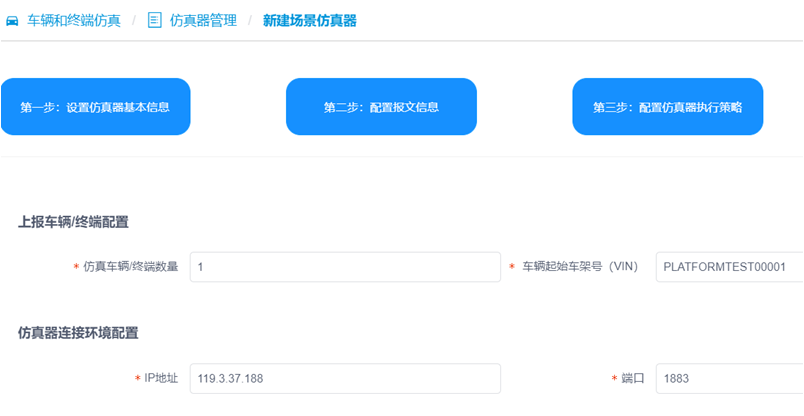Image resolution: width=804 pixels, height=416 pixels.
Task: Click the slash separator after 车辆和终端仿真
Action: (133, 20)
